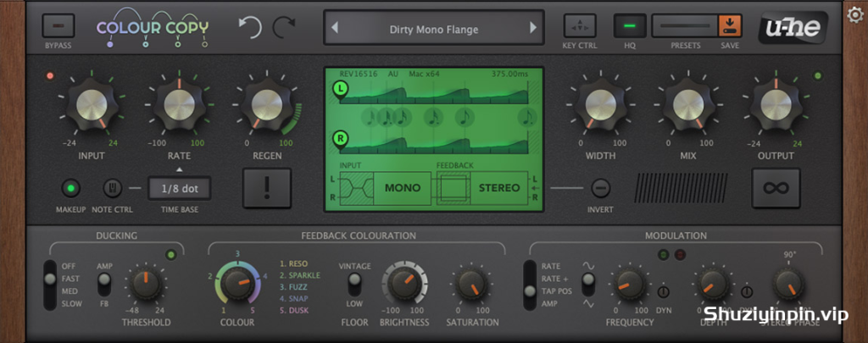Screen dimensions: 868x343
Task: Toggle the AMP/FB ducking switch
Action: (x=104, y=285)
